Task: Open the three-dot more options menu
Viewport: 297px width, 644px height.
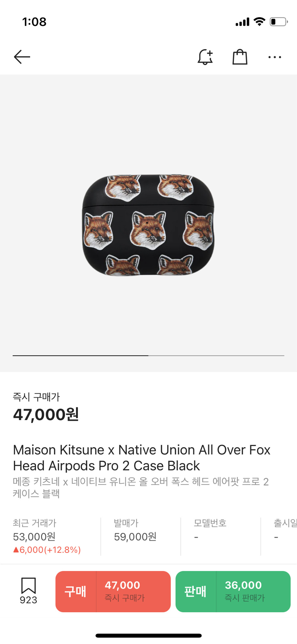Action: tap(275, 57)
